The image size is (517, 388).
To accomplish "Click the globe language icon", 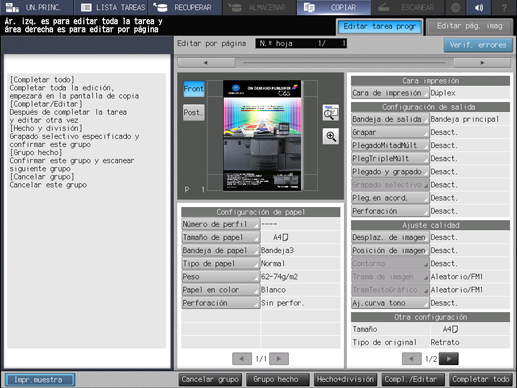I will pyautogui.click(x=455, y=7).
